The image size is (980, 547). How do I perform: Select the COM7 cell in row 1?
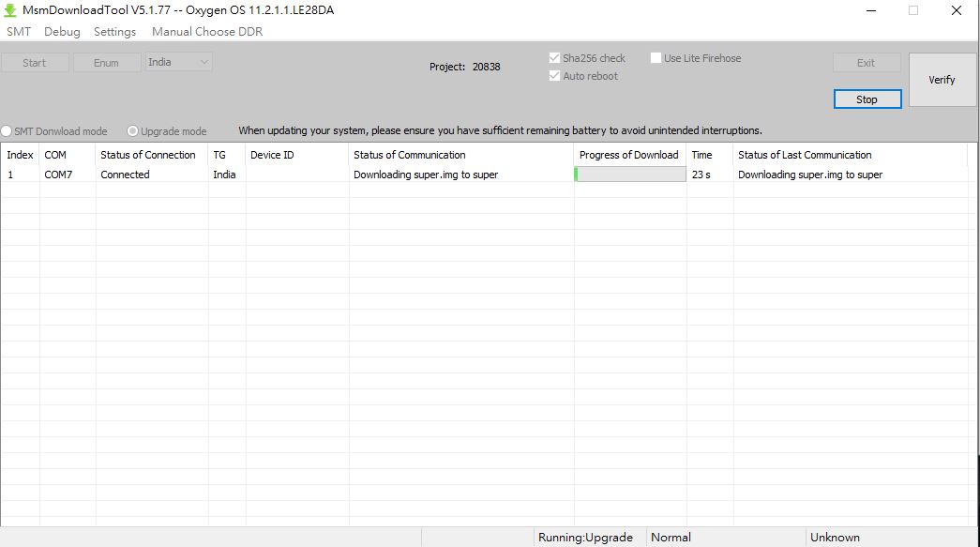pos(68,175)
